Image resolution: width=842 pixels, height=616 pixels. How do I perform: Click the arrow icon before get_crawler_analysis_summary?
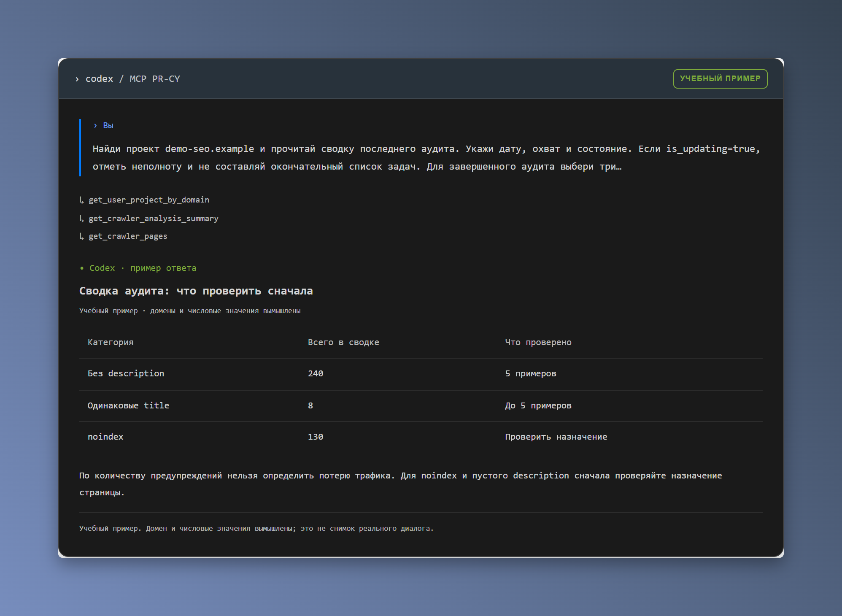[x=82, y=219]
